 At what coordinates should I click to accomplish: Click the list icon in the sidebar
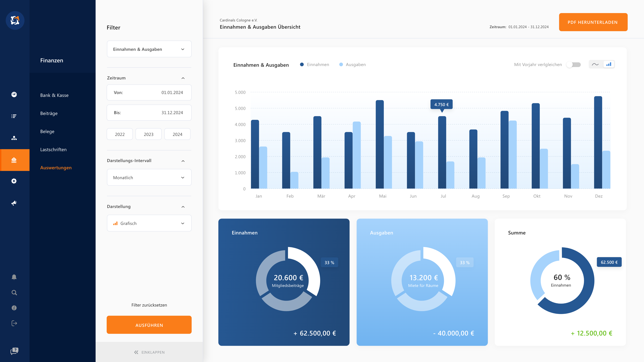(14, 116)
